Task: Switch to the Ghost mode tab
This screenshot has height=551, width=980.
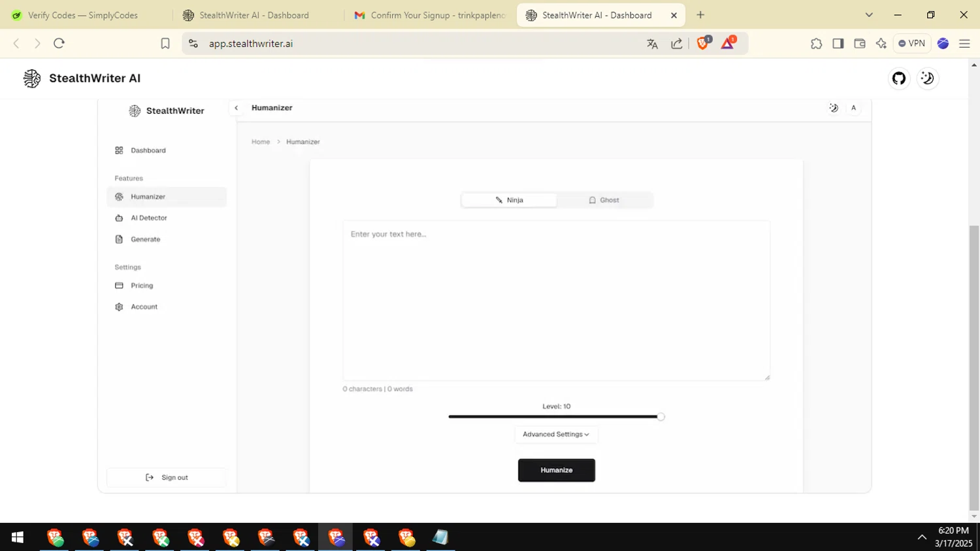Action: click(604, 200)
